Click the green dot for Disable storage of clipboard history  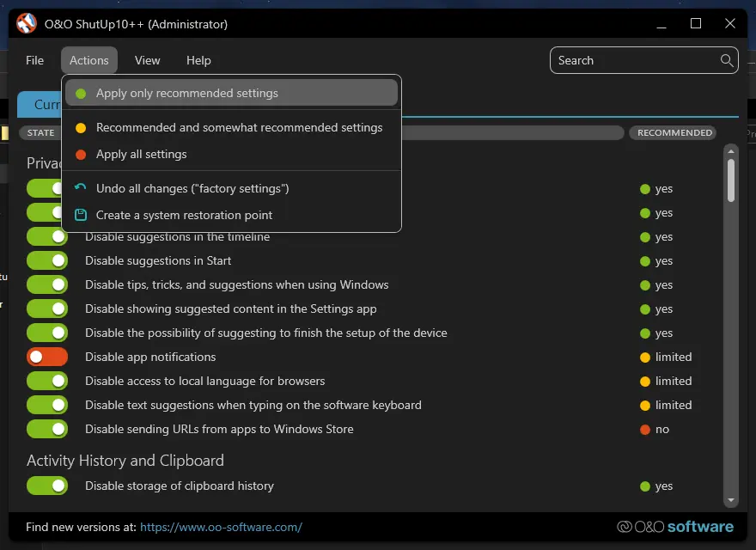(644, 486)
